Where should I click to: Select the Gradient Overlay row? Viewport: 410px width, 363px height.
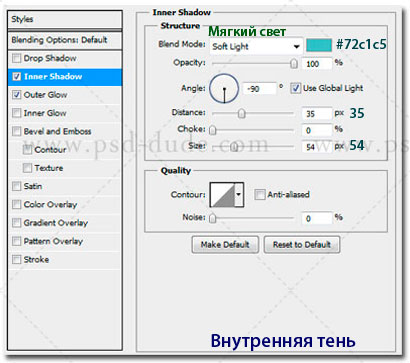coord(65,223)
